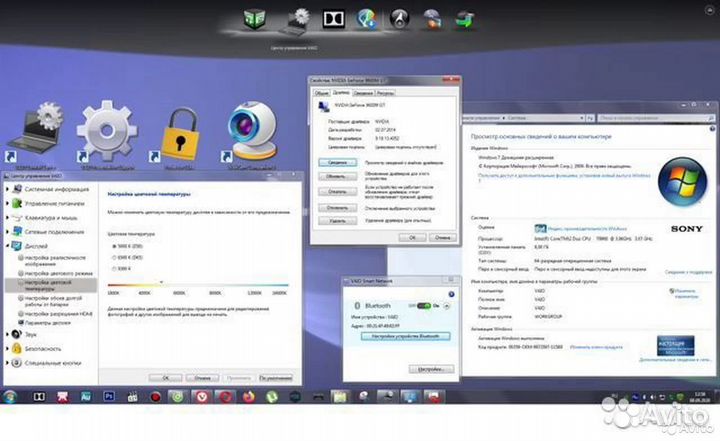This screenshot has width=720, height=441.
Task: Expand the Специальные кнопки tree node
Action: click(x=7, y=363)
